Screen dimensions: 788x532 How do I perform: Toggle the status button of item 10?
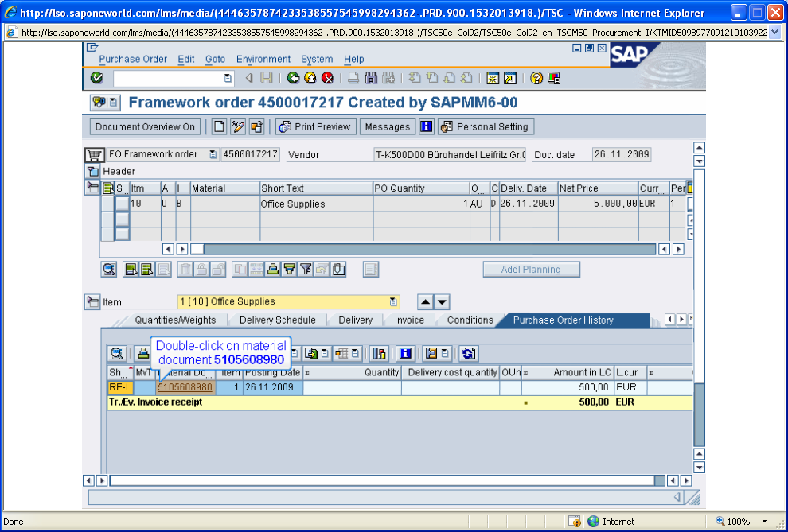122,204
